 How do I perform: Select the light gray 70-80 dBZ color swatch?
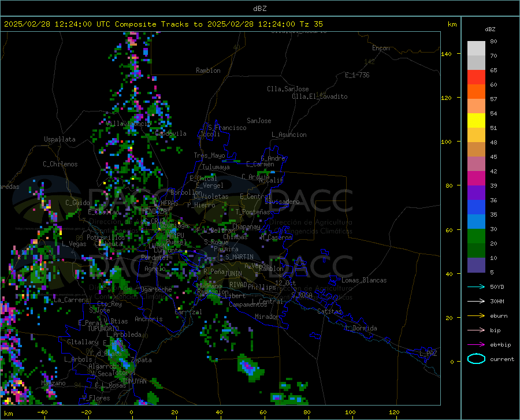pos(476,49)
